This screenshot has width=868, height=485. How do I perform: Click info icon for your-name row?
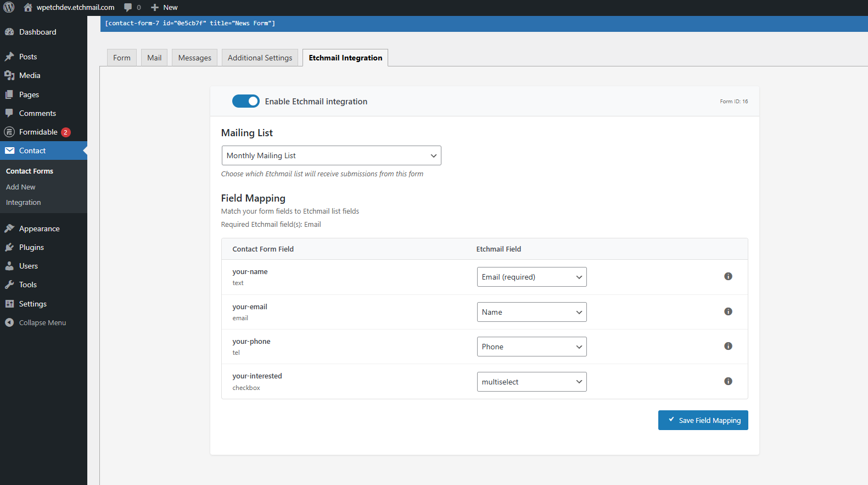tap(728, 276)
